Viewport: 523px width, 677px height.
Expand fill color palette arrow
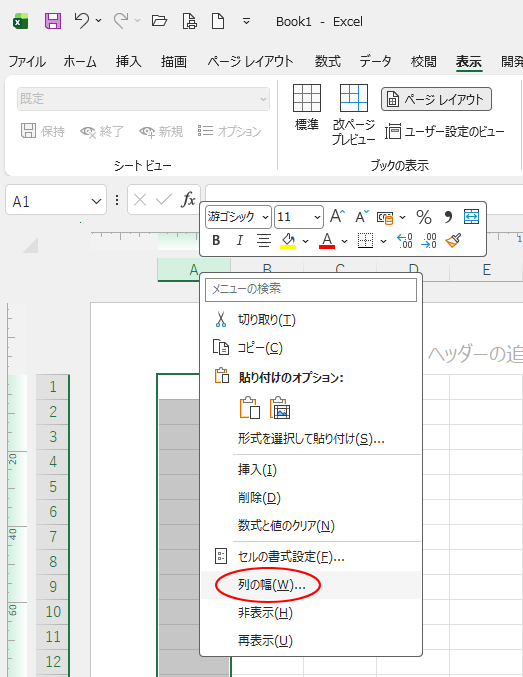pos(306,241)
